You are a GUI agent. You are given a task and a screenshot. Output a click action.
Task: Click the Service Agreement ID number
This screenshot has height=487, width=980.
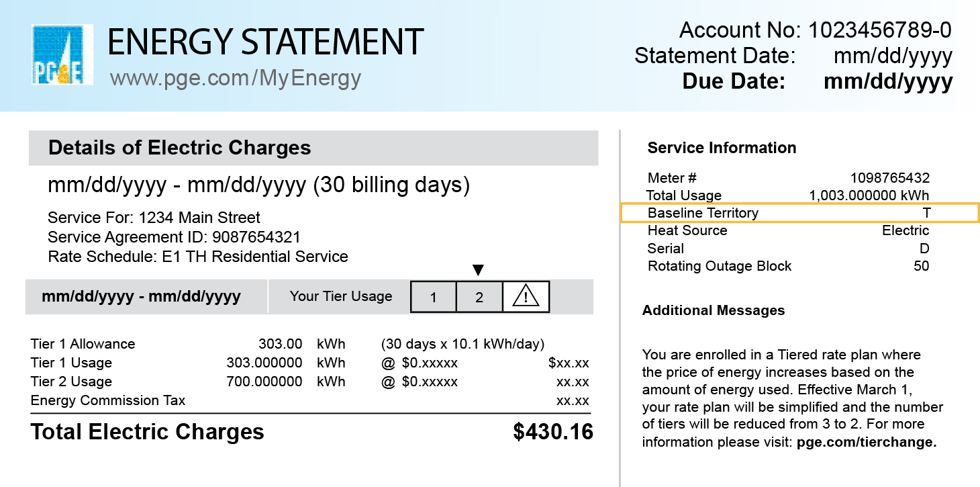(256, 237)
